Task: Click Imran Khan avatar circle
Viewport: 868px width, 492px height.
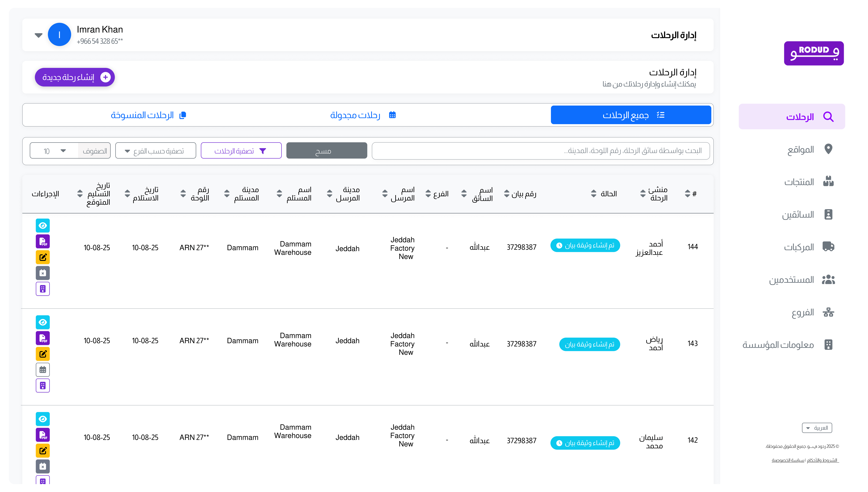Action: coord(59,34)
